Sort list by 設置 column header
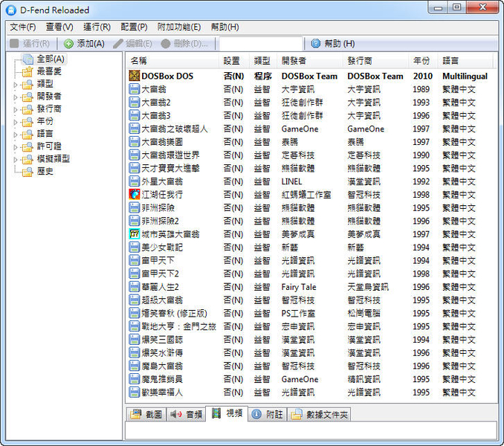This screenshot has width=504, height=446. [234, 60]
